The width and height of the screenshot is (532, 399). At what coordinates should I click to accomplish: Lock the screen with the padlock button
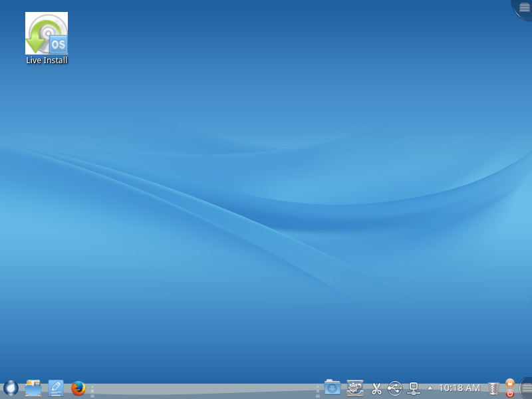click(x=510, y=382)
